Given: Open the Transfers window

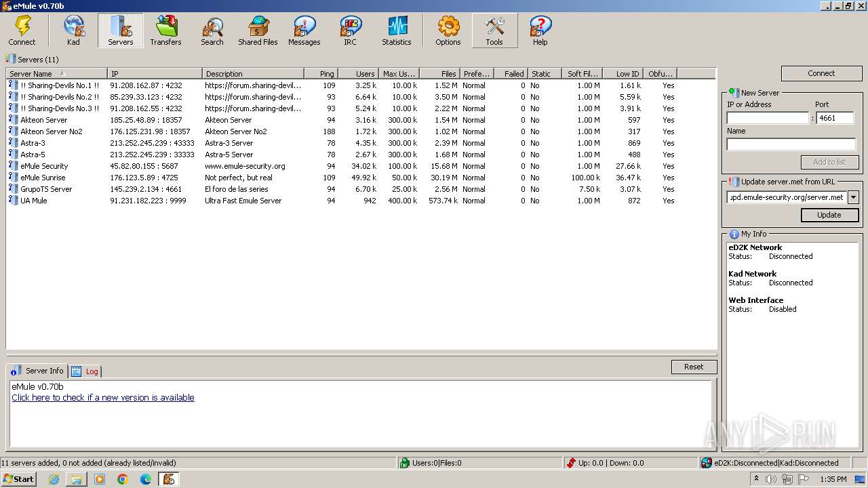Looking at the screenshot, I should click(x=165, y=31).
